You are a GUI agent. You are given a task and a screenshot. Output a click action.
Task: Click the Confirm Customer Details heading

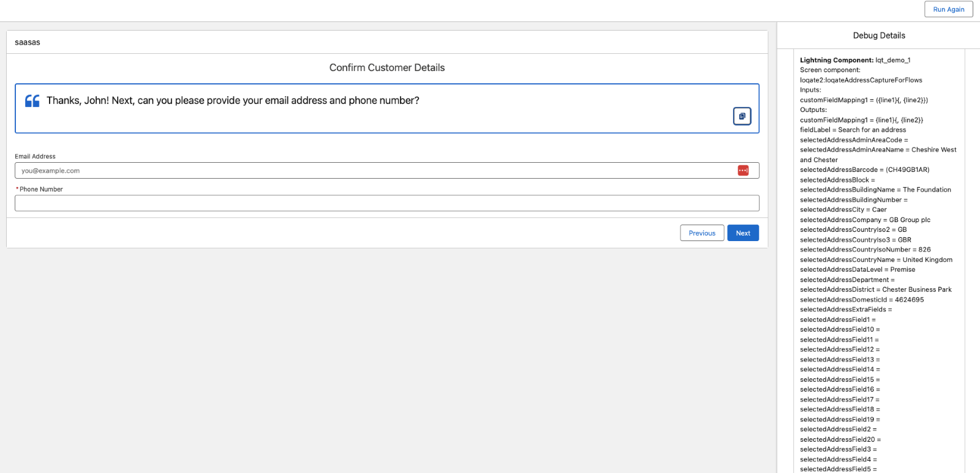(387, 68)
